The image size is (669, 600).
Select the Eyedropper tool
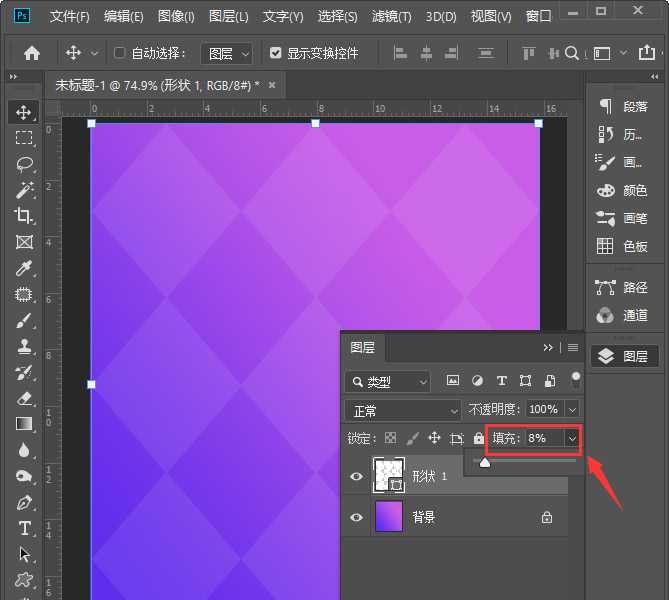click(24, 268)
